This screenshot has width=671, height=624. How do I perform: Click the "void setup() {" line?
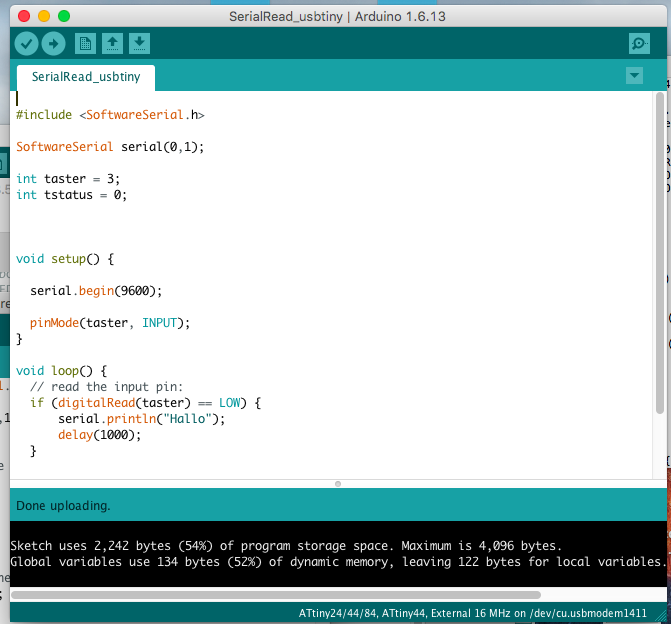coord(65,259)
